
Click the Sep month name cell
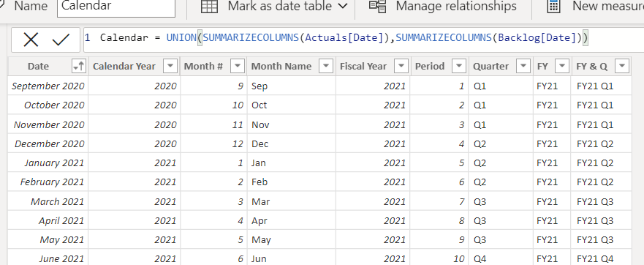point(291,86)
